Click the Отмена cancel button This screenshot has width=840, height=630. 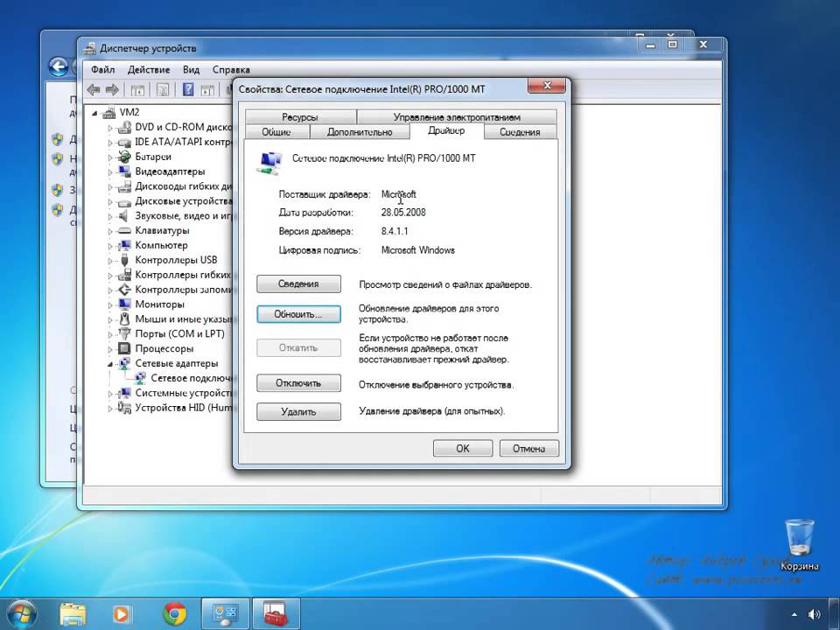(x=528, y=448)
